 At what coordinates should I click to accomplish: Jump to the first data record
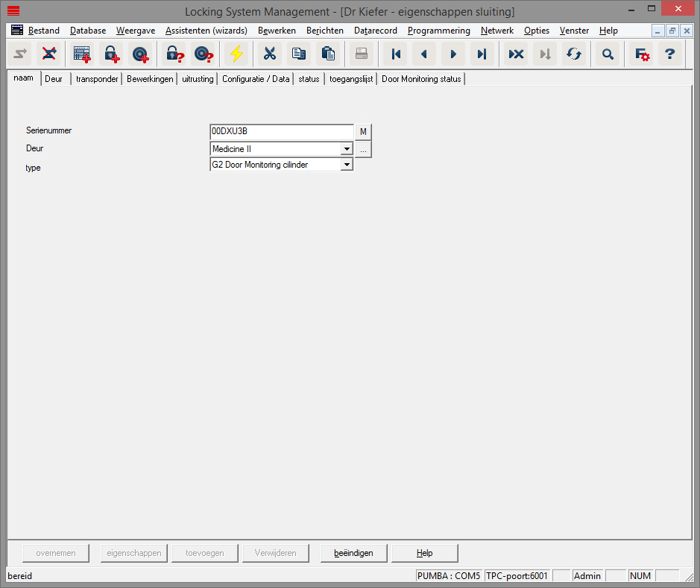click(396, 54)
